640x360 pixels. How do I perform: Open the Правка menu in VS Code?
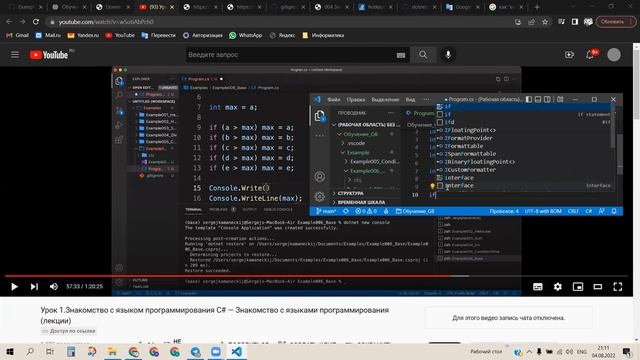(x=356, y=99)
